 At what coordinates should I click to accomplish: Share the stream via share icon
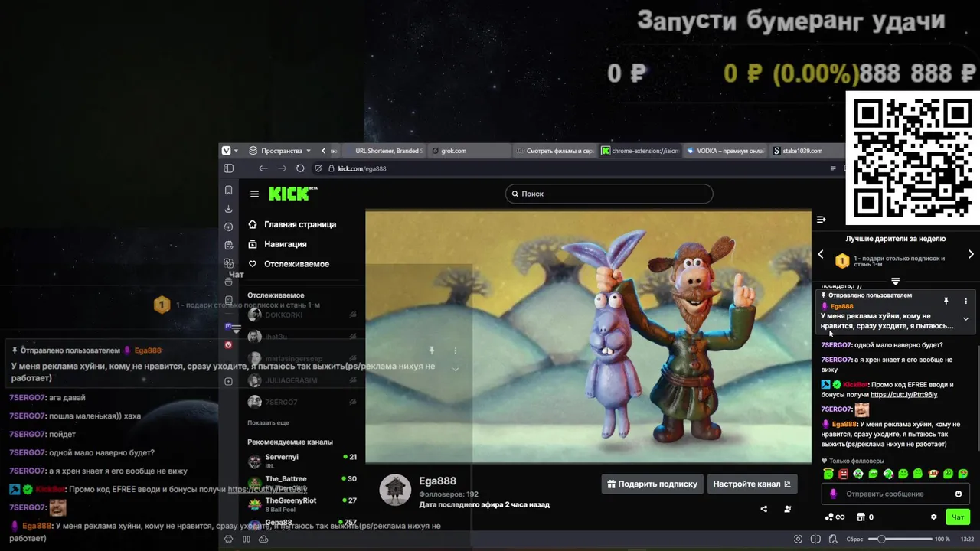point(763,509)
